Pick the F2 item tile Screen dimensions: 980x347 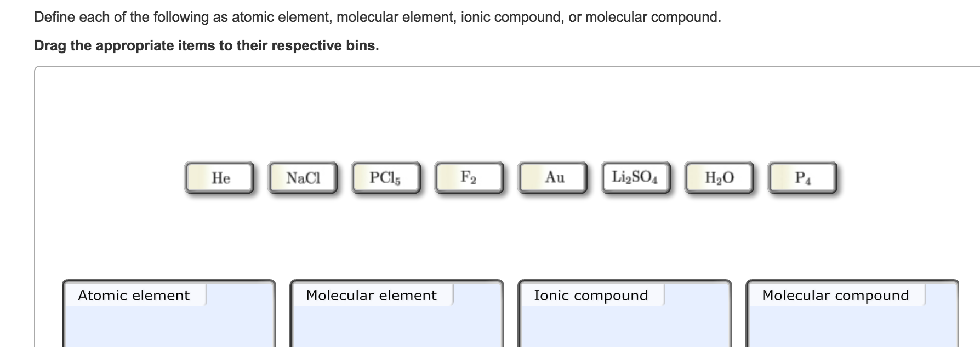(x=470, y=177)
